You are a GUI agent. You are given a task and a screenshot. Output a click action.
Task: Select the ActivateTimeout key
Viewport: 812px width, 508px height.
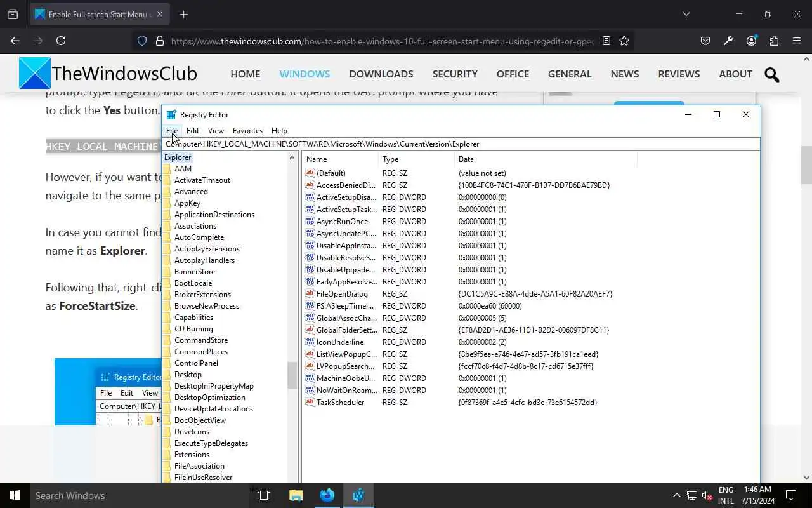[x=202, y=180]
